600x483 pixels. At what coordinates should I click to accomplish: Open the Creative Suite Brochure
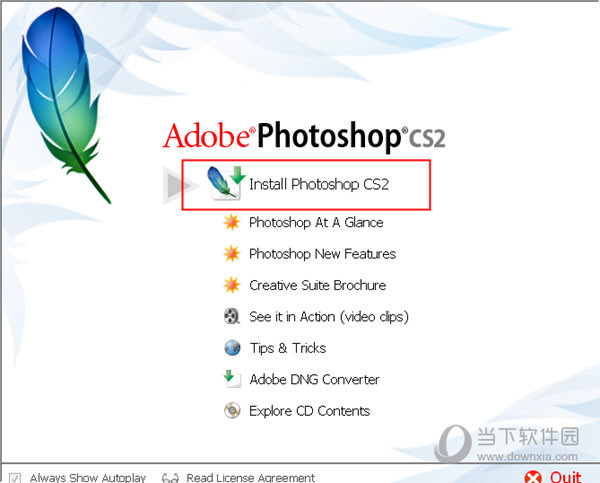[318, 285]
